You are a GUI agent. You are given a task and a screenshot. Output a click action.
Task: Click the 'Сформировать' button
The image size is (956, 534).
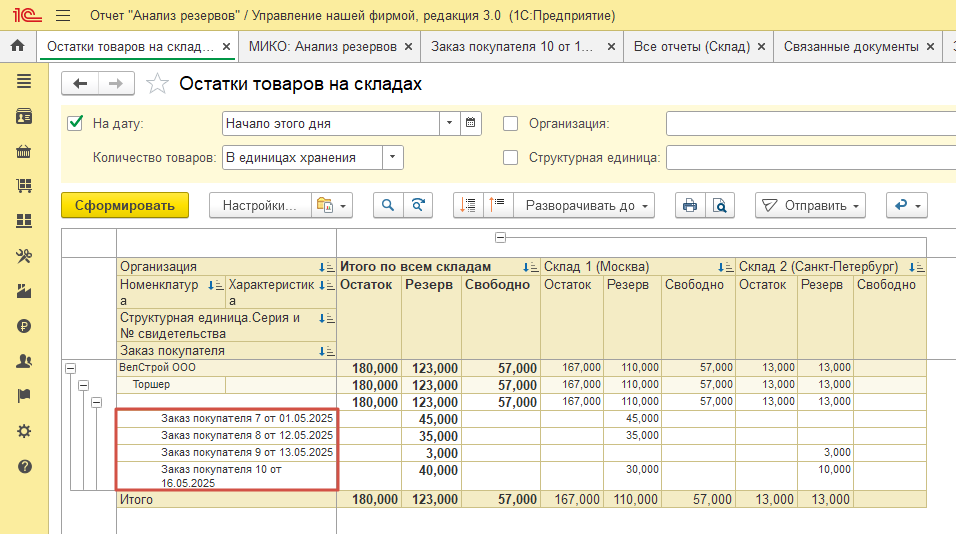(x=125, y=205)
